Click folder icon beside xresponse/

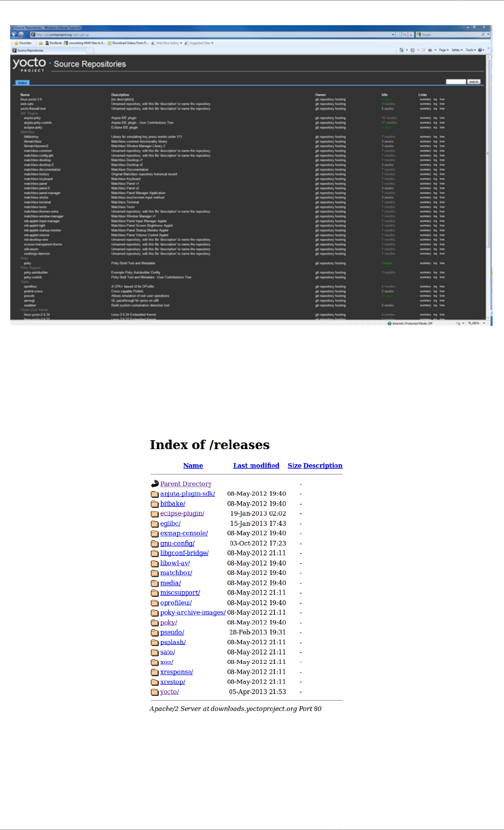click(155, 672)
